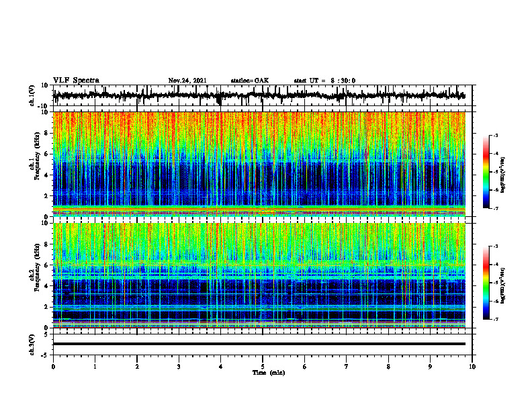
Task: Click inside the ch.2 frequency spectrogram
Action: 259,275
